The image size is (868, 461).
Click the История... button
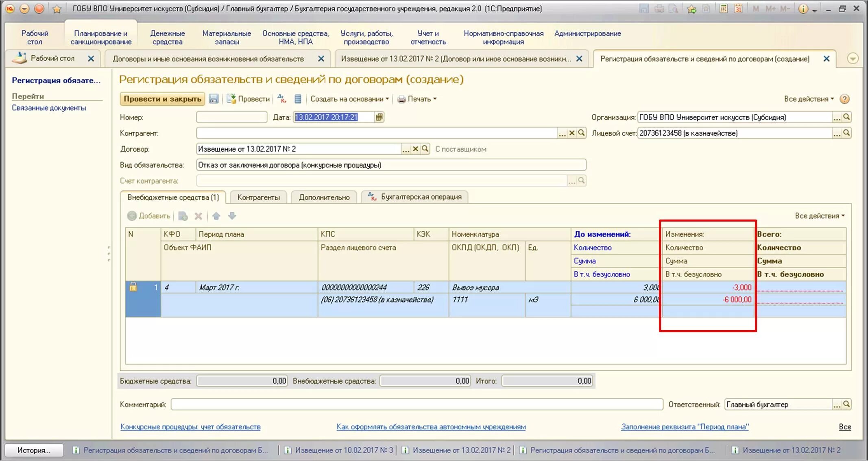(34, 450)
